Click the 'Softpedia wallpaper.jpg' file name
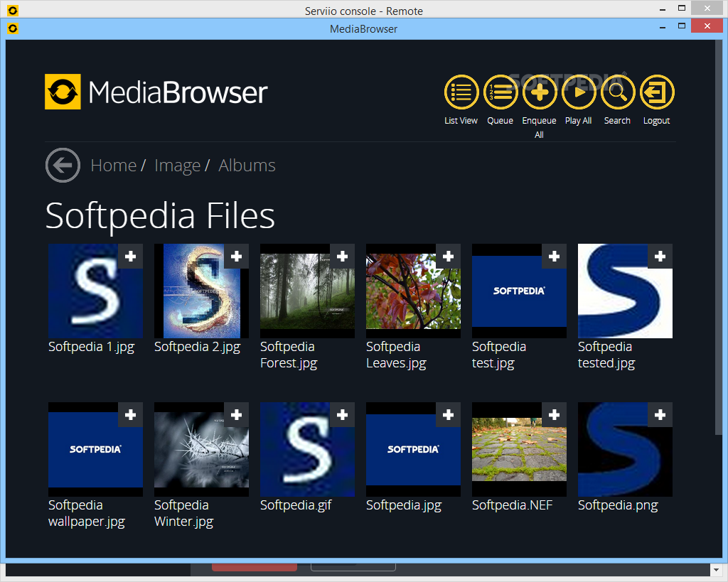This screenshot has height=582, width=728. click(x=87, y=513)
